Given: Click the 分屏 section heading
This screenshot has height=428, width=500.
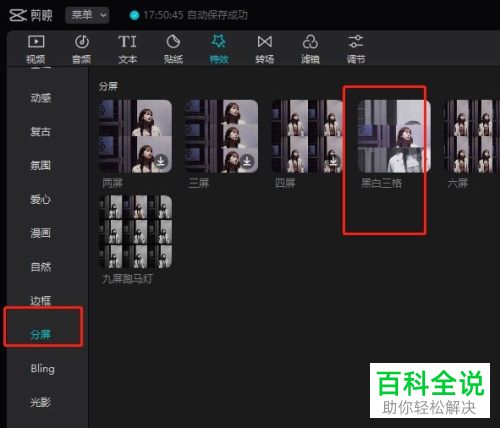Looking at the screenshot, I should click(108, 86).
